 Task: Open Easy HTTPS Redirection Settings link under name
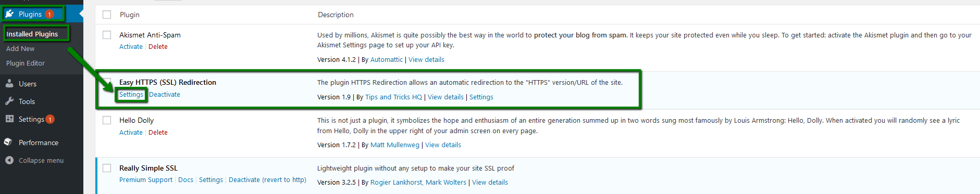(x=131, y=94)
